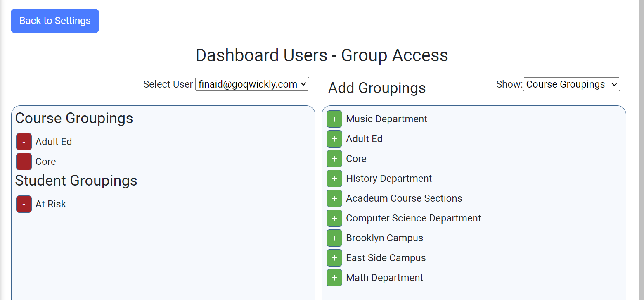Remove Core from assigned groupings
The height and width of the screenshot is (300, 644).
pos(24,162)
